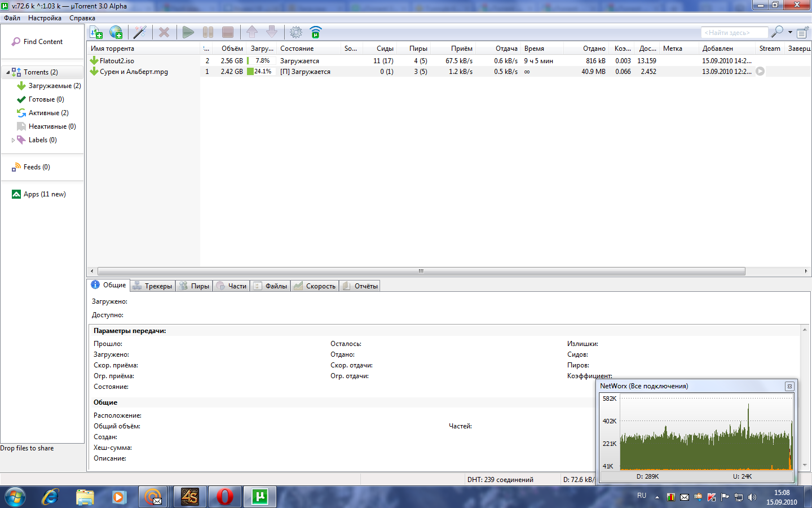Open the Настройка menu
The height and width of the screenshot is (508, 812).
(45, 18)
